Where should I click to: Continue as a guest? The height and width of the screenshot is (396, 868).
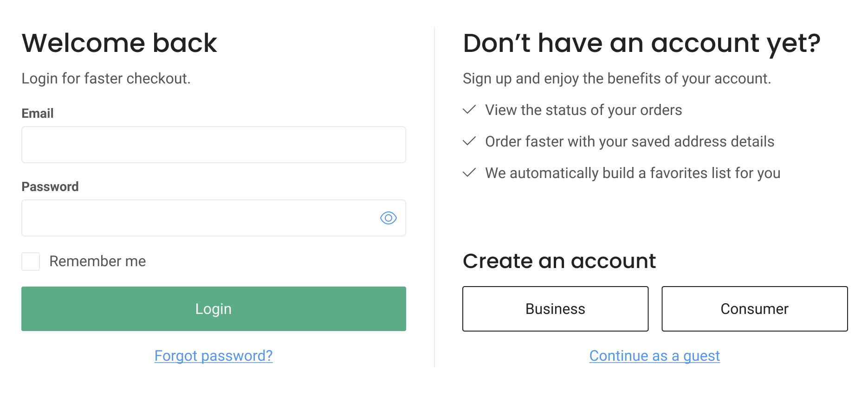point(654,356)
